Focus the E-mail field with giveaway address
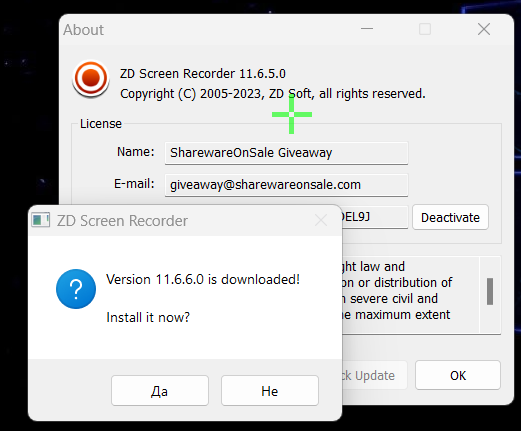 pos(286,185)
